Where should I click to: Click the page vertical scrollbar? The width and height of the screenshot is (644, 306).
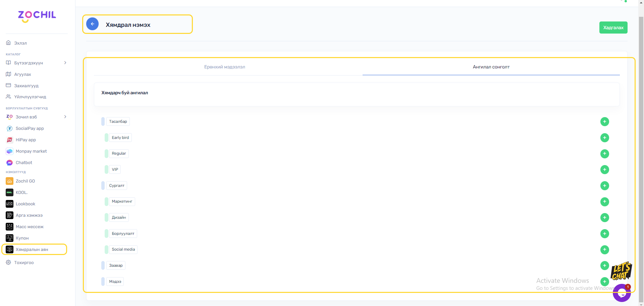coord(641,151)
